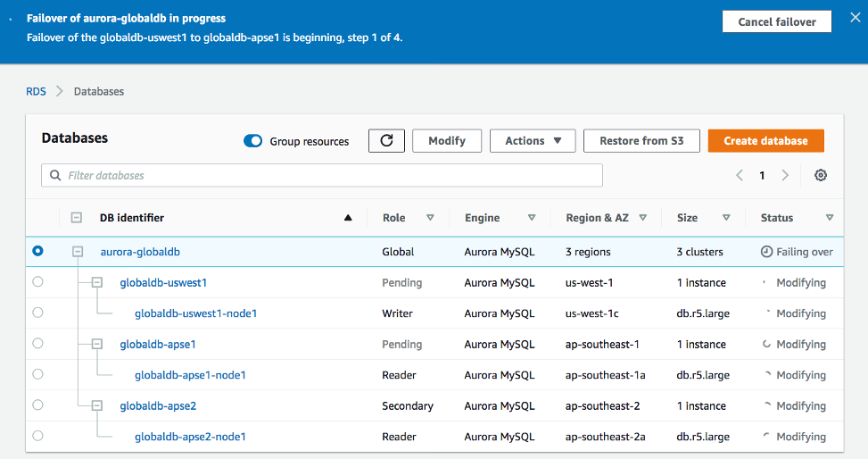Image resolution: width=868 pixels, height=459 pixels.
Task: Collapse the globaldb-uswest1 cluster node
Action: point(97,282)
